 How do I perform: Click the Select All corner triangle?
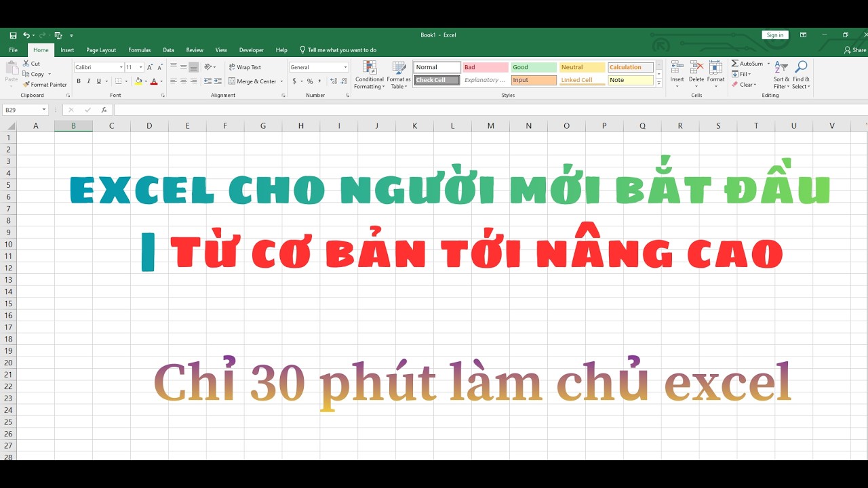[10, 126]
